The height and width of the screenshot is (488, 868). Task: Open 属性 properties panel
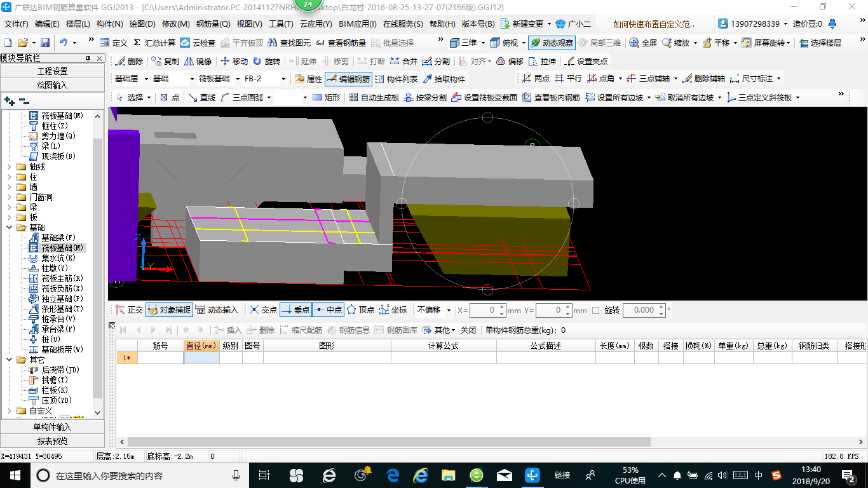click(x=309, y=79)
